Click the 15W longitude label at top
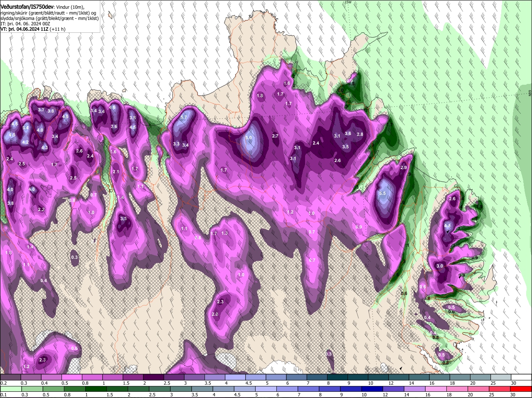The width and height of the screenshot is (532, 398). coord(348,2)
